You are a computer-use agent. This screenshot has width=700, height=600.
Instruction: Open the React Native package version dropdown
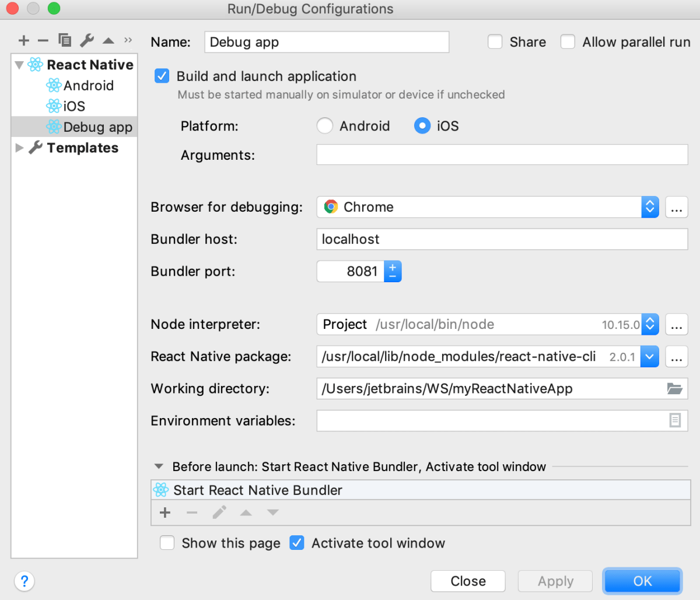point(650,356)
